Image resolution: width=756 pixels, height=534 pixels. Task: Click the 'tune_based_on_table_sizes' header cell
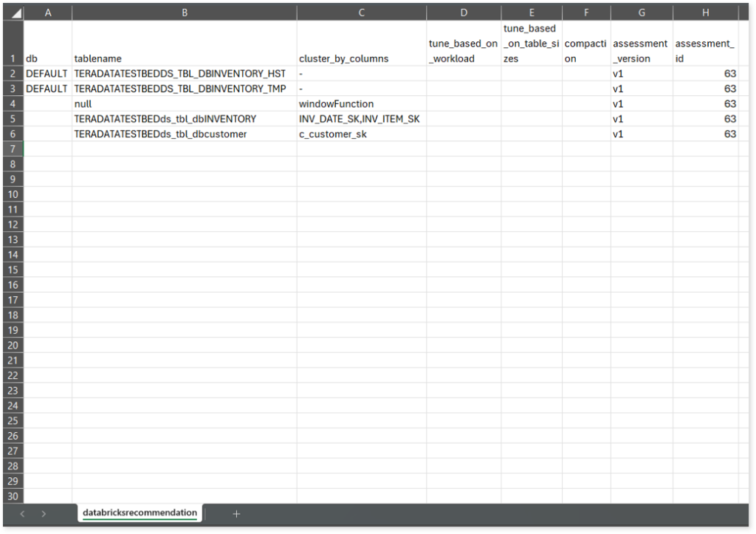click(x=532, y=43)
